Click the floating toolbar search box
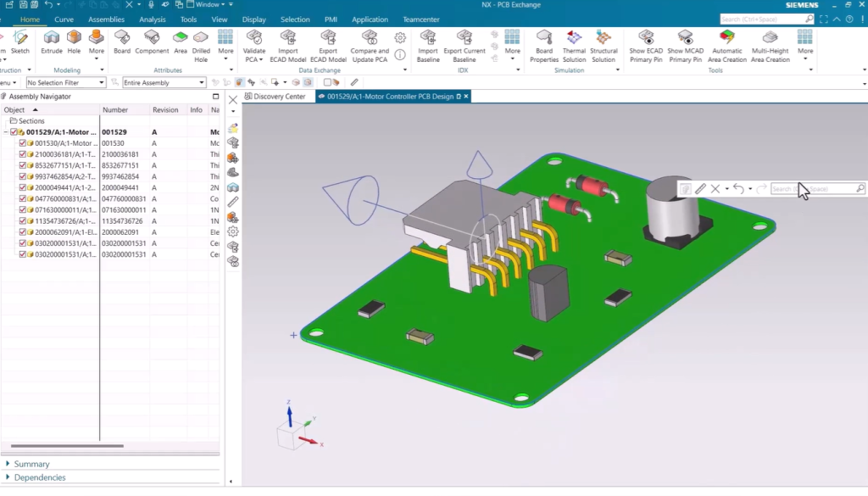This screenshot has height=496, width=868. coord(817,189)
